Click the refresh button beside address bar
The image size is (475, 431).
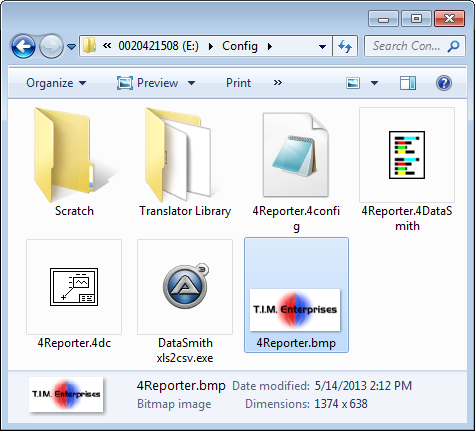[x=345, y=46]
